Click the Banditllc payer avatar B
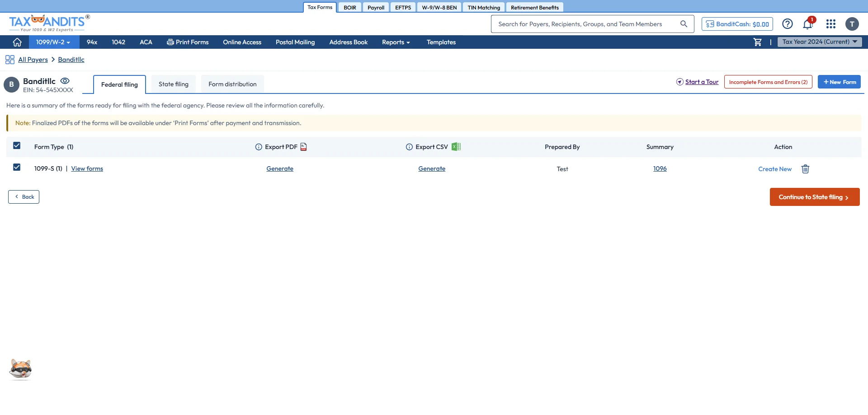This screenshot has width=868, height=415. [12, 84]
